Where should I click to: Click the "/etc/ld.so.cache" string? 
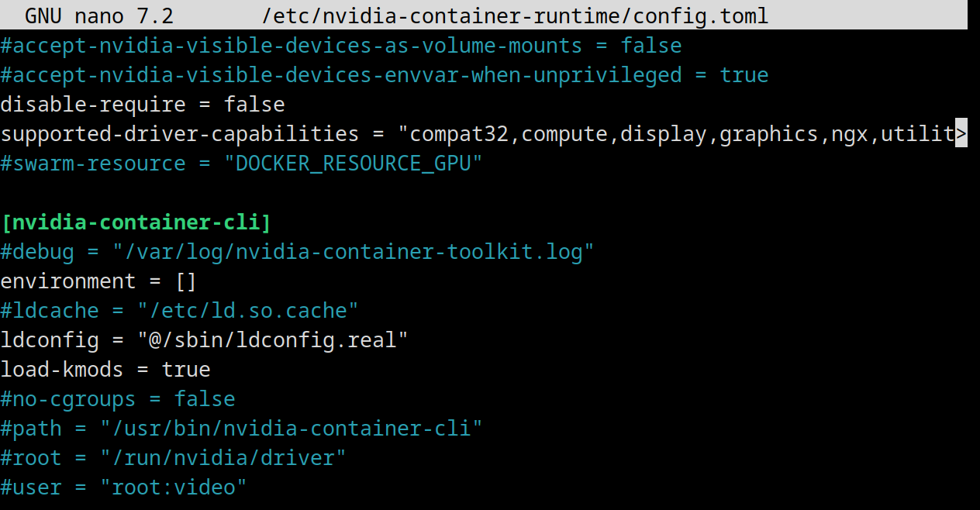click(248, 311)
